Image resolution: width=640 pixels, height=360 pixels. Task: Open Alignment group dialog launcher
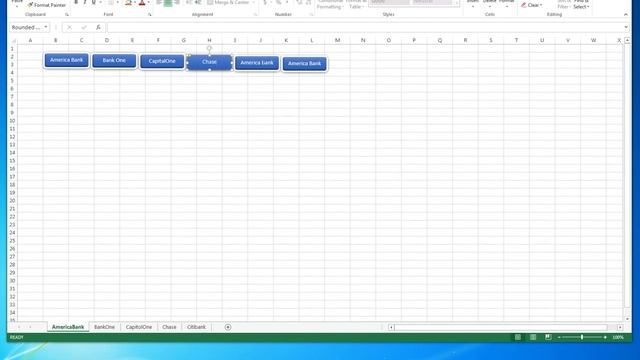(256, 15)
